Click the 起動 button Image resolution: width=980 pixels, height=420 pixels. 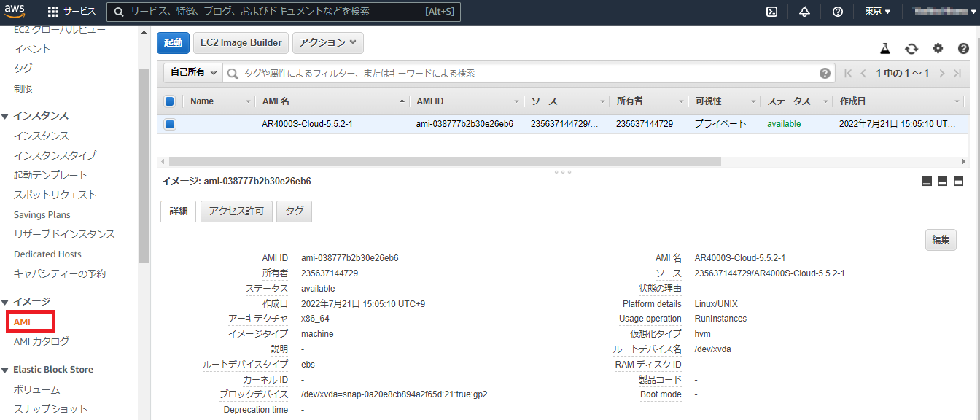pyautogui.click(x=173, y=43)
